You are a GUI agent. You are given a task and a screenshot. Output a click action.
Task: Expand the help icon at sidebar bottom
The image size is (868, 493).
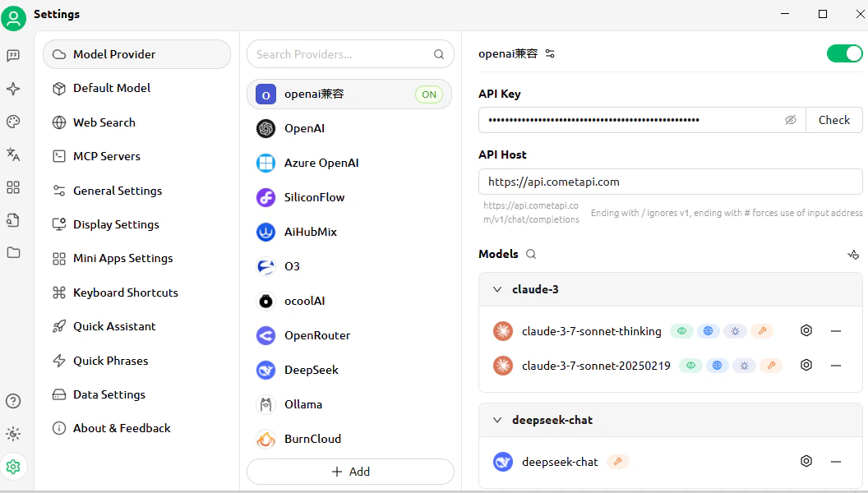pos(13,401)
